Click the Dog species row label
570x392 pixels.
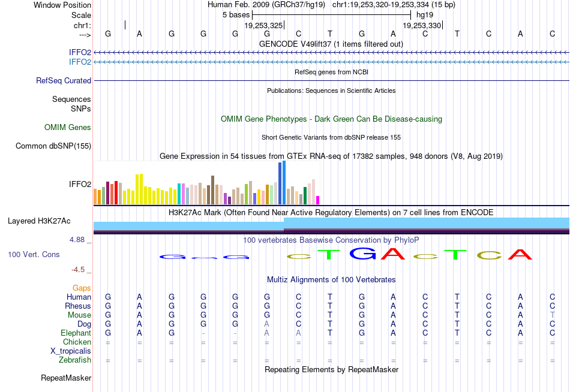pyautogui.click(x=85, y=324)
